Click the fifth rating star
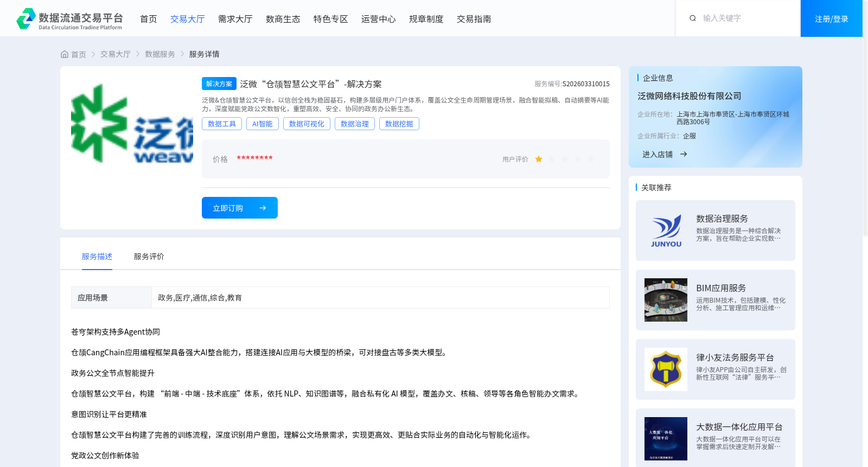Screen dimensions: 868x467 point(591,159)
